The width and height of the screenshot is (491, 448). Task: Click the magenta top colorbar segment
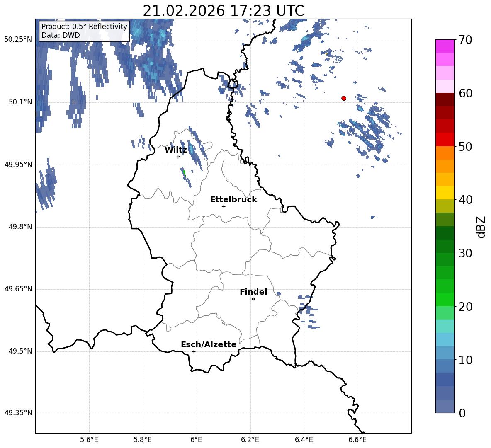445,46
